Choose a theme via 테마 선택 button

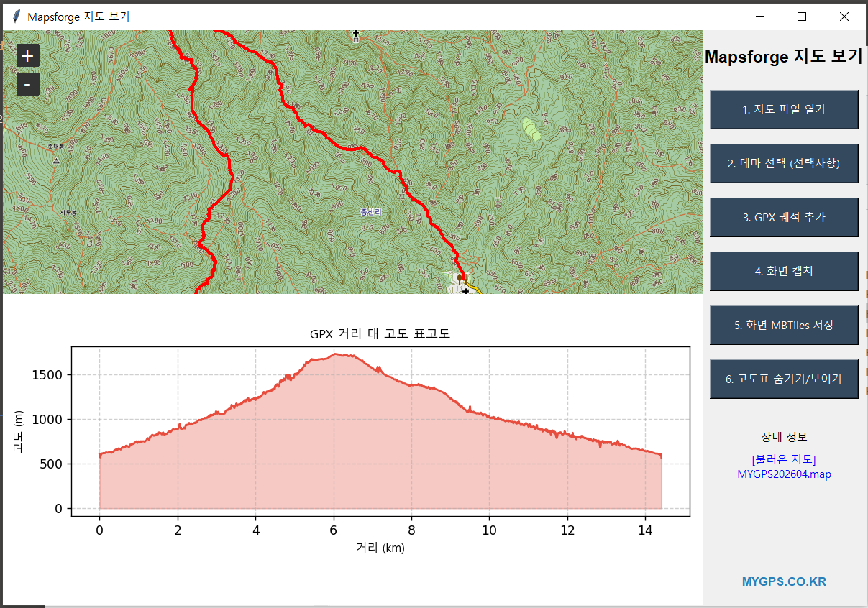(784, 163)
